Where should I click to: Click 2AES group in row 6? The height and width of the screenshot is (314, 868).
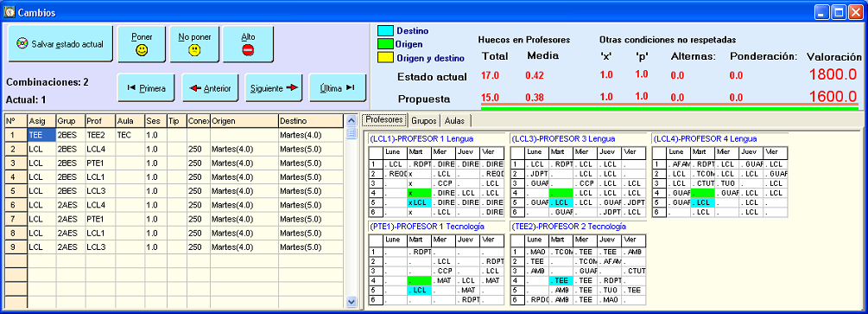pyautogui.click(x=70, y=205)
